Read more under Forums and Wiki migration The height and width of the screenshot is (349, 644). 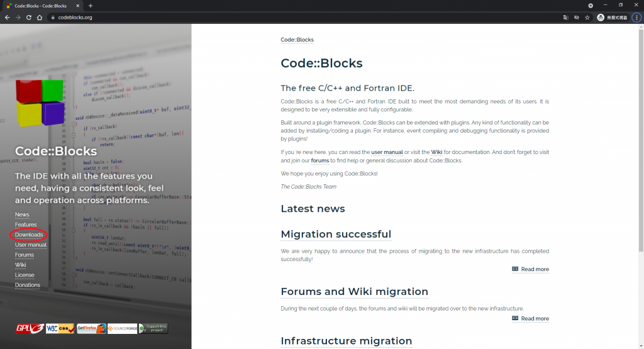(x=535, y=319)
